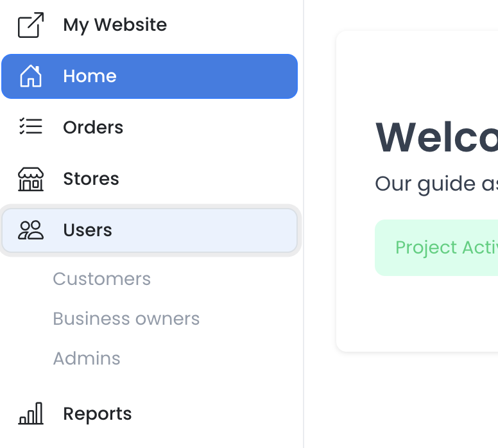
Task: Select the Home menu item label
Action: click(90, 76)
